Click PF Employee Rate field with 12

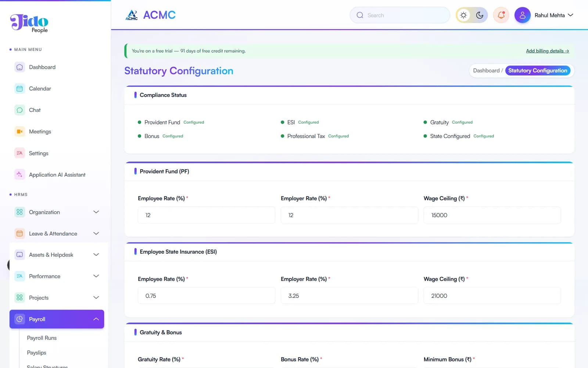[x=207, y=215]
